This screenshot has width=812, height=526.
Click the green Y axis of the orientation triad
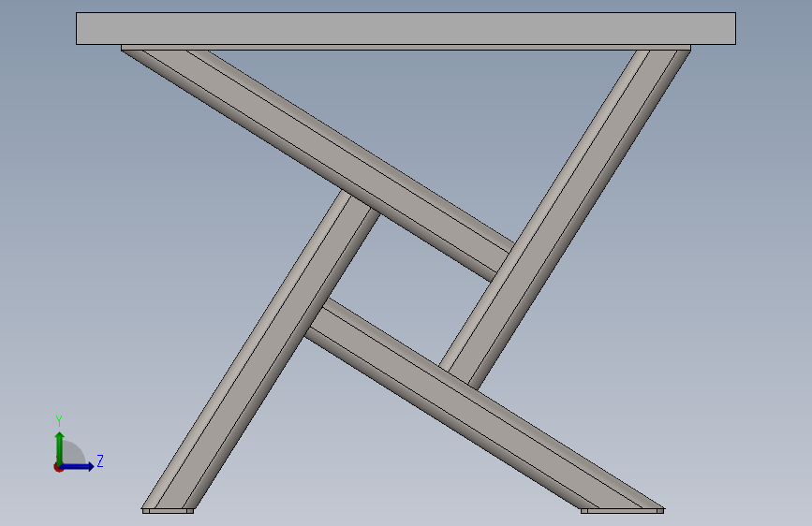coord(60,447)
